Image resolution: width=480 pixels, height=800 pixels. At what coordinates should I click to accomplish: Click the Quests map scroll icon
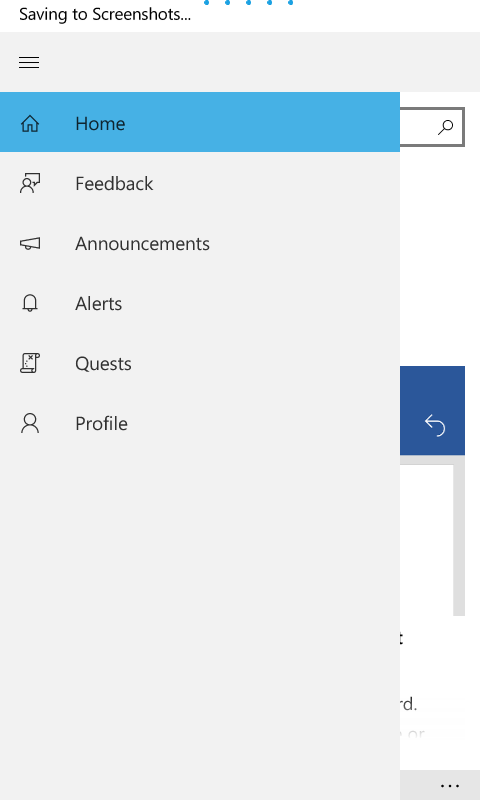pyautogui.click(x=30, y=363)
